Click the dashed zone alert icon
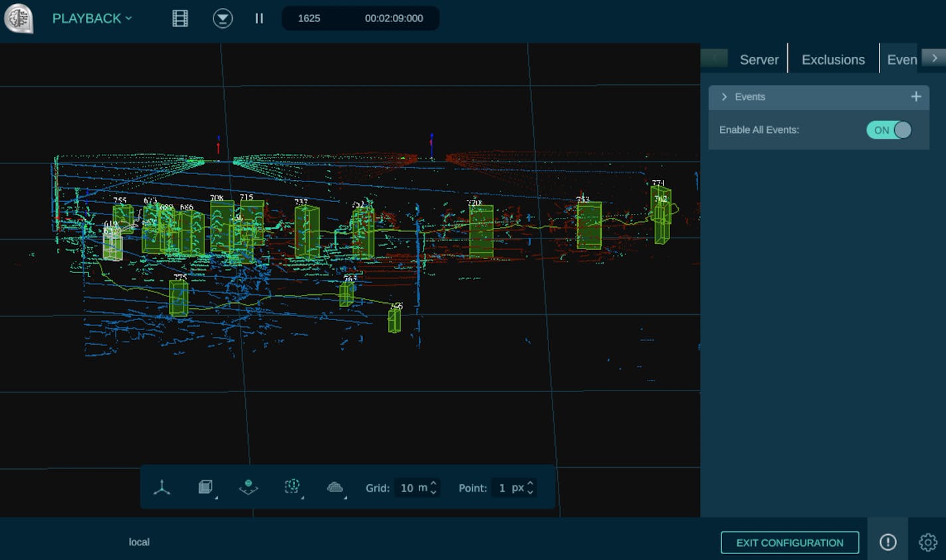The height and width of the screenshot is (560, 946). [x=292, y=488]
